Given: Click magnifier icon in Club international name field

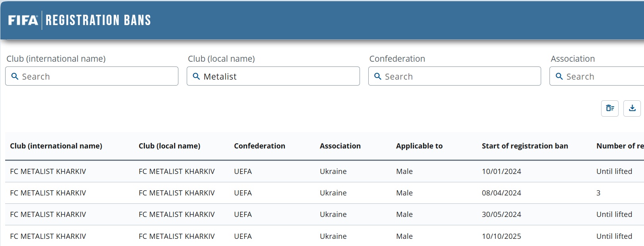Looking at the screenshot, I should pos(15,76).
